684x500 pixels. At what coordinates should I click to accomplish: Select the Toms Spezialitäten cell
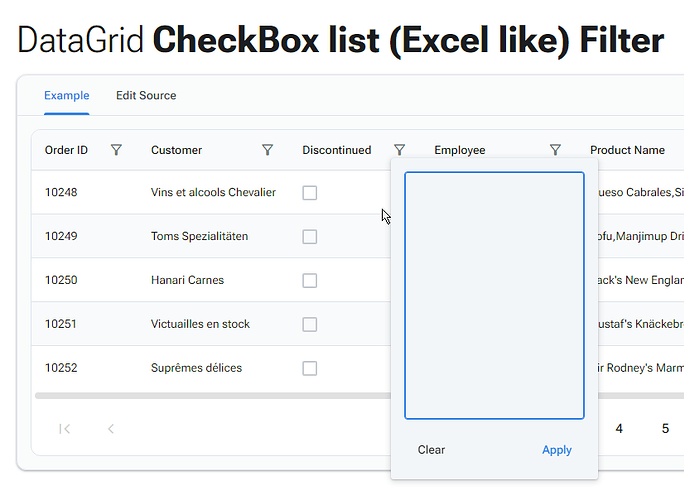(x=199, y=236)
